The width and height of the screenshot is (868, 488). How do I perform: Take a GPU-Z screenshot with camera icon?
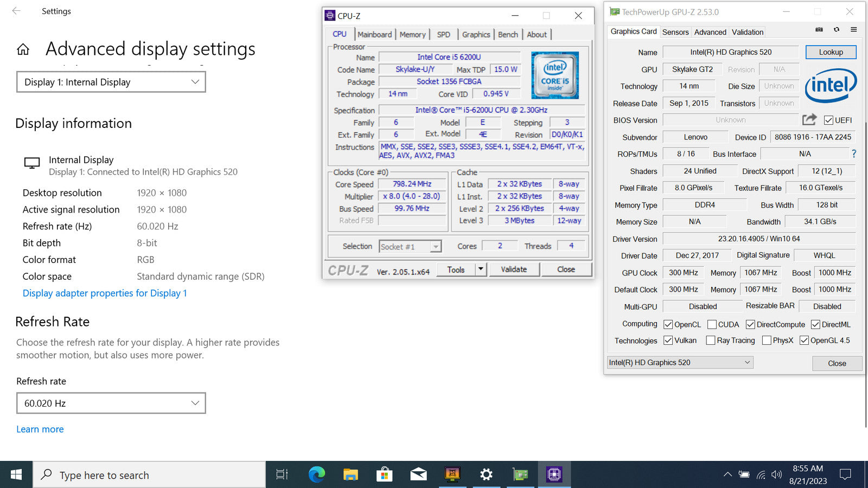tap(819, 30)
